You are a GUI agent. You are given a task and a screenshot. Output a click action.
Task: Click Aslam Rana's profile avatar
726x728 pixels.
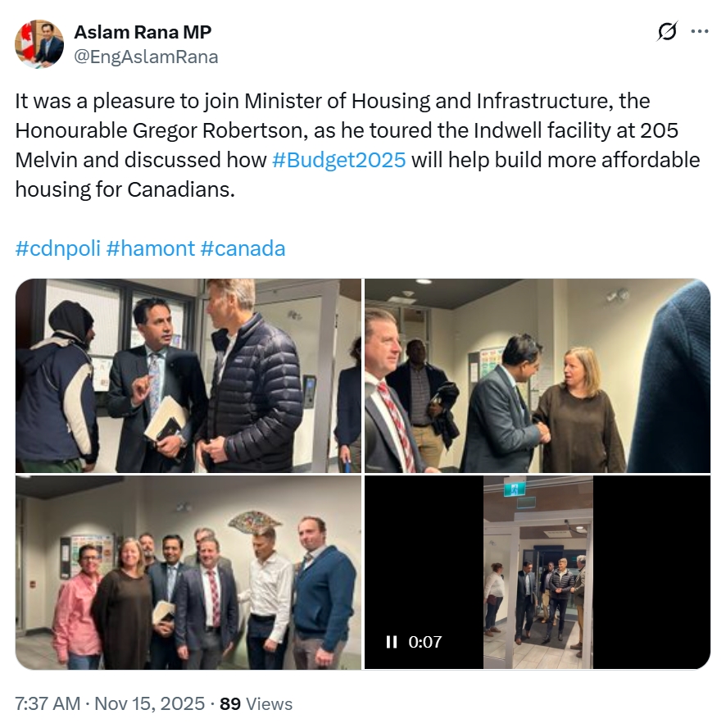[39, 44]
